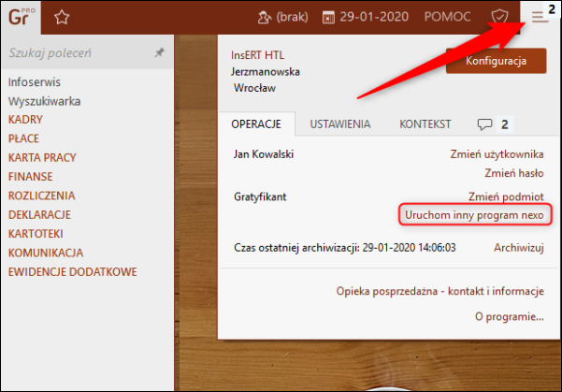Image resolution: width=562 pixels, height=392 pixels.
Task: Click Zmień użytkownika link
Action: [x=497, y=154]
